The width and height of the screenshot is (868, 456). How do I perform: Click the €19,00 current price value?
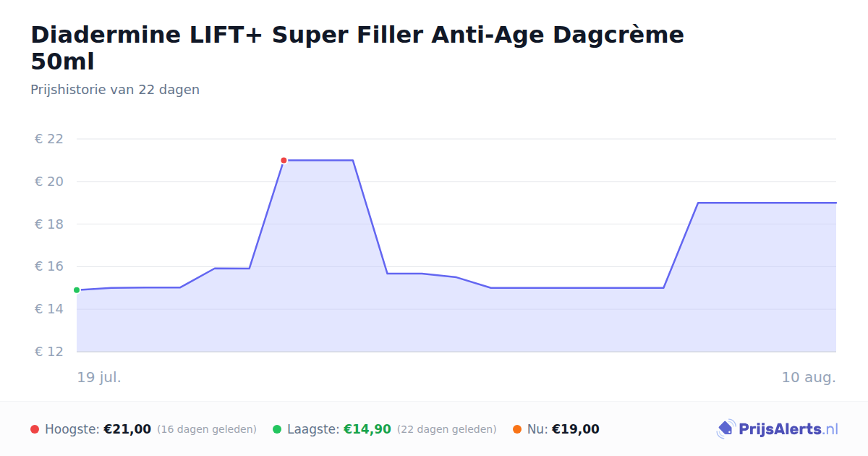[x=576, y=429]
